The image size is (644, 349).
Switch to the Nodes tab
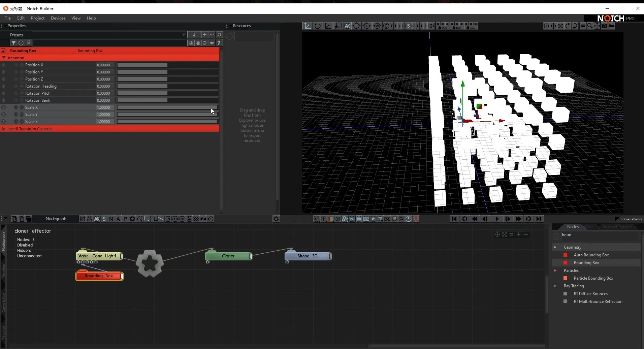click(x=573, y=227)
